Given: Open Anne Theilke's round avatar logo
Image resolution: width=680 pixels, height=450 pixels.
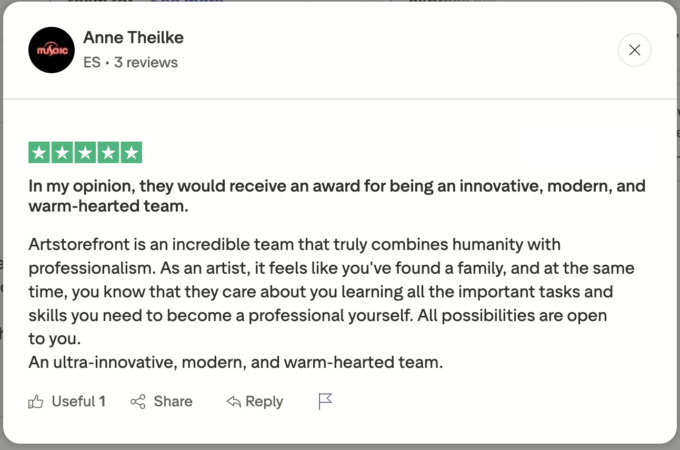Looking at the screenshot, I should point(51,50).
